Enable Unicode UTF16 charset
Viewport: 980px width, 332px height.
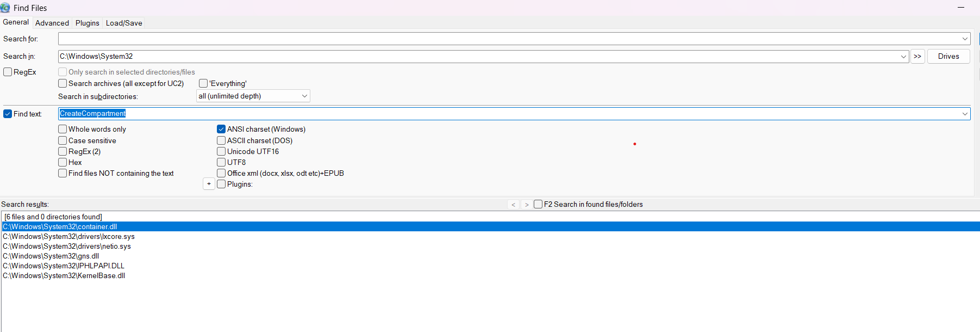pyautogui.click(x=221, y=151)
